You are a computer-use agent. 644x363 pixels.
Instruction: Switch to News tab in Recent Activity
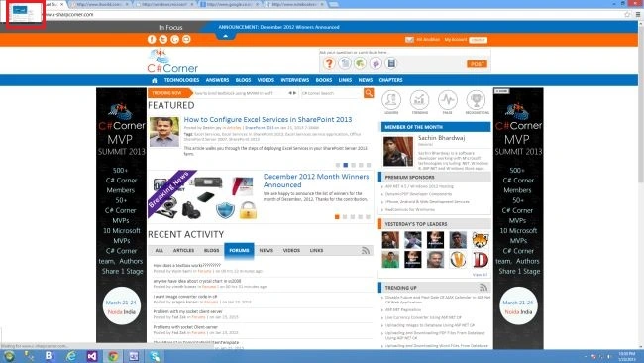(x=267, y=250)
